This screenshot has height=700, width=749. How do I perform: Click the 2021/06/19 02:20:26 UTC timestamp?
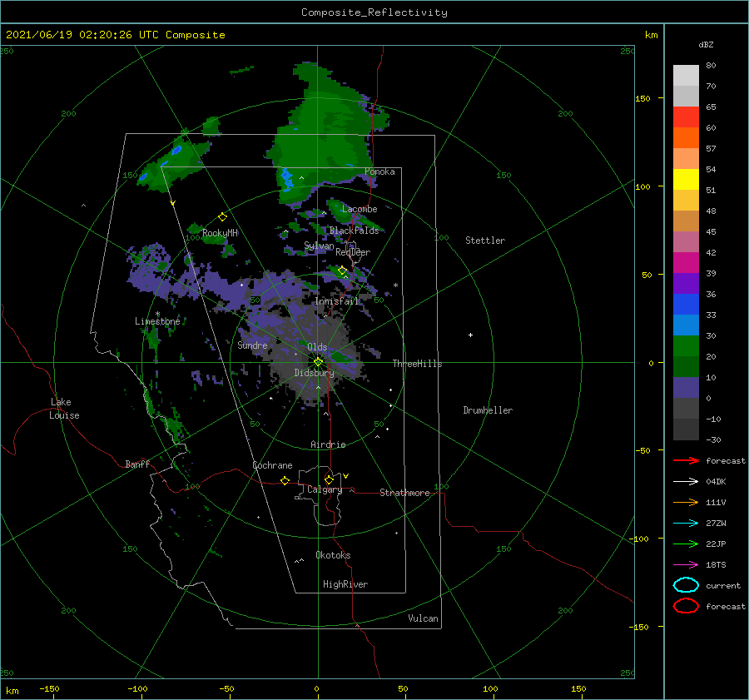click(116, 35)
